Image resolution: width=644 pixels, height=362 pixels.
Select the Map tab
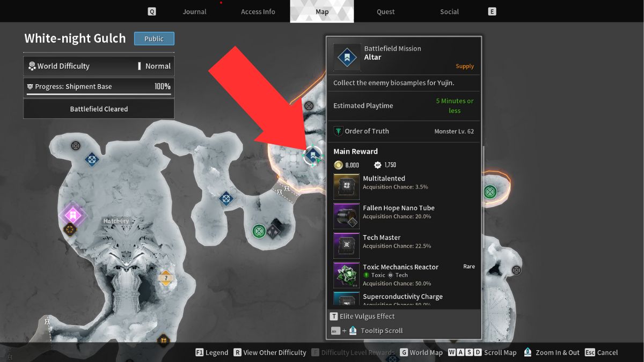click(322, 11)
